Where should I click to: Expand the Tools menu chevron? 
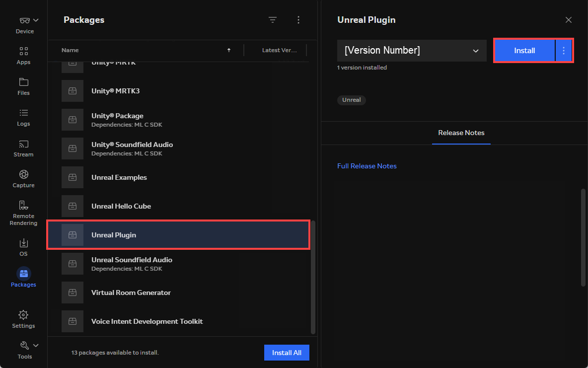click(x=36, y=345)
